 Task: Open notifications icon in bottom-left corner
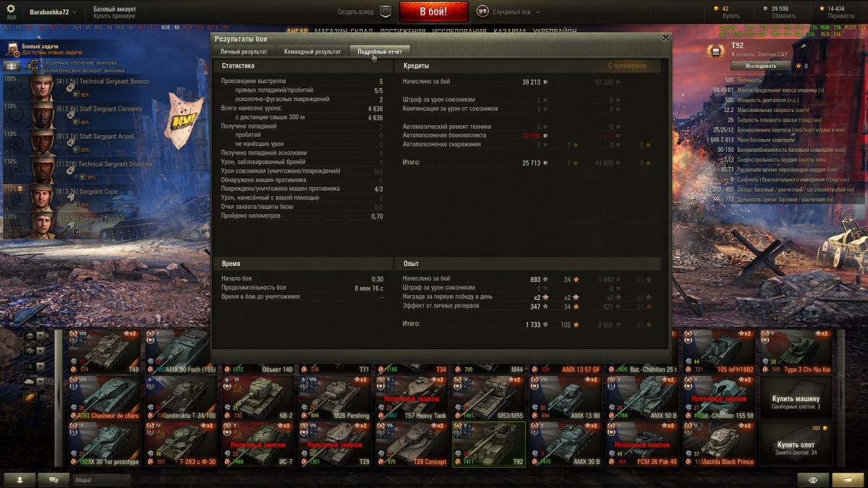(20, 479)
